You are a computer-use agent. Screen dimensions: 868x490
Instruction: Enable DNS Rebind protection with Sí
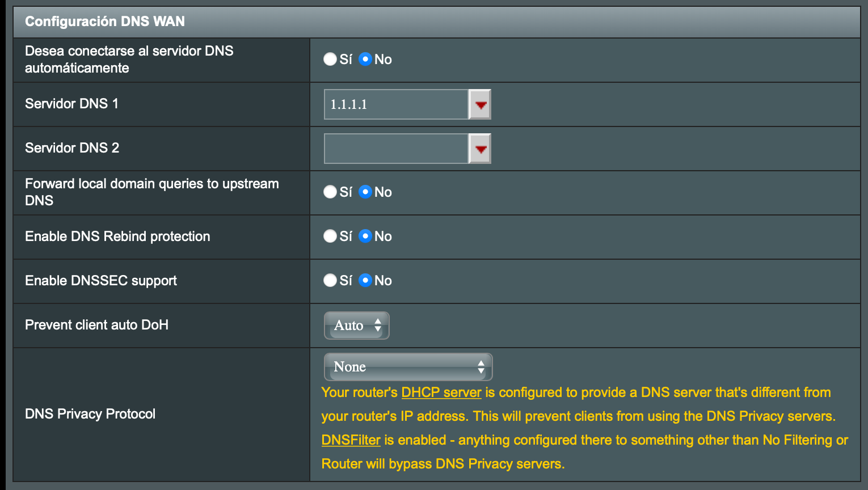click(330, 236)
